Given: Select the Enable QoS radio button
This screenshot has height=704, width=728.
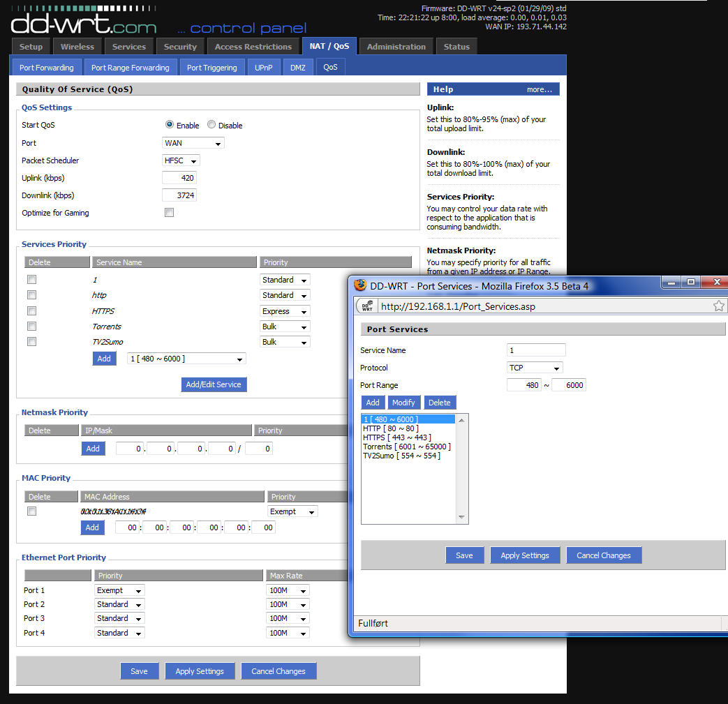Looking at the screenshot, I should tap(170, 124).
